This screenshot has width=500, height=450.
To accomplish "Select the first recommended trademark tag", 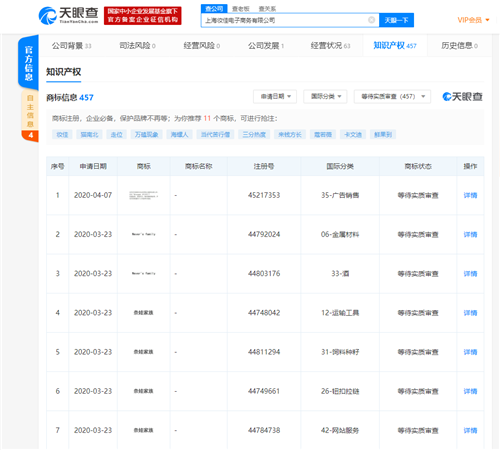I will [62, 134].
